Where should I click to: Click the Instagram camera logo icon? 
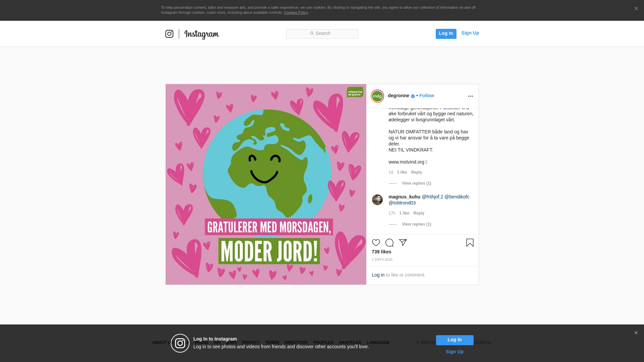(x=169, y=34)
